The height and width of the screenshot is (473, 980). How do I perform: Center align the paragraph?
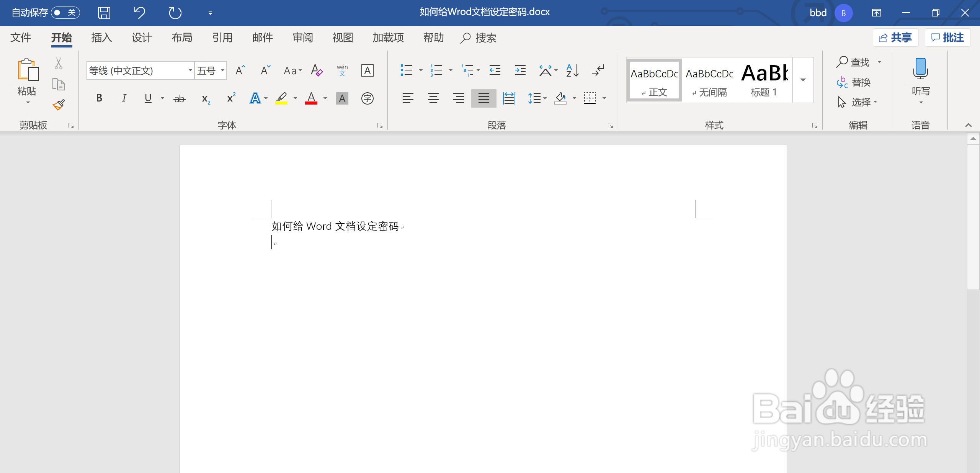point(433,98)
